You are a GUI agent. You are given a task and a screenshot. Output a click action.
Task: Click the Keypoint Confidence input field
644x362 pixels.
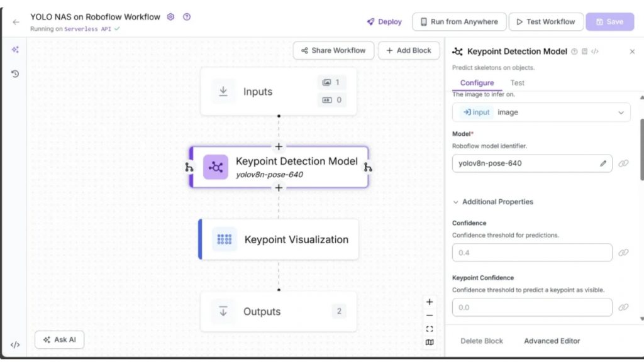(x=531, y=307)
